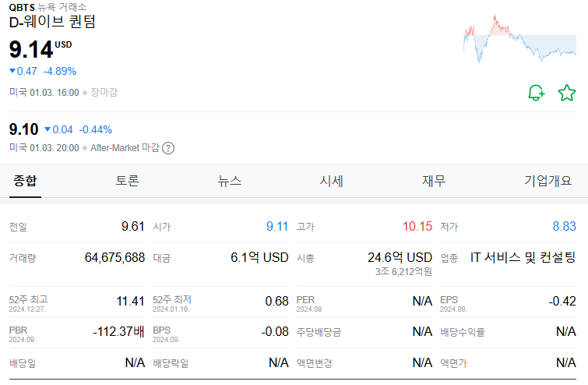The image size is (588, 385).
Task: Click the 저가 value 8.83
Action: tap(565, 226)
